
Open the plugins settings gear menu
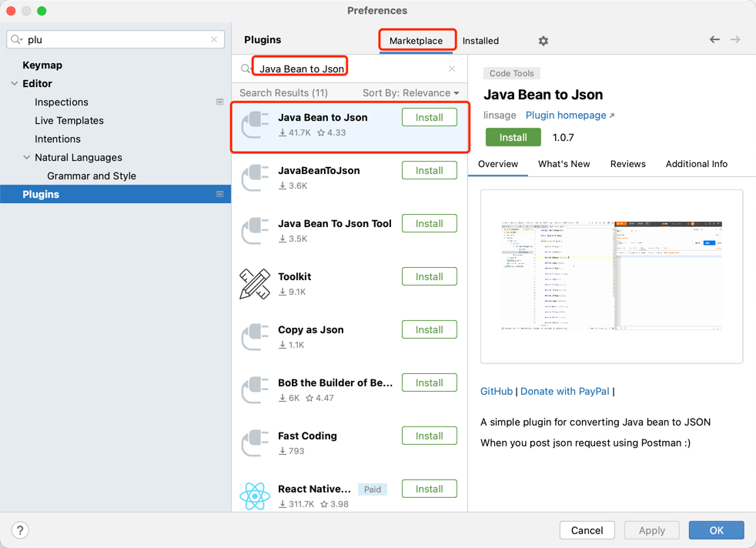pos(544,41)
